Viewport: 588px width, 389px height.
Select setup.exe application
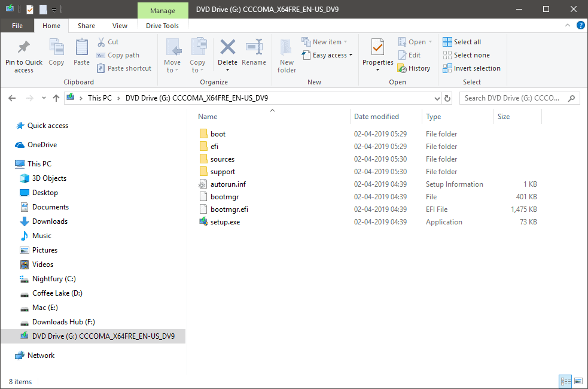225,222
